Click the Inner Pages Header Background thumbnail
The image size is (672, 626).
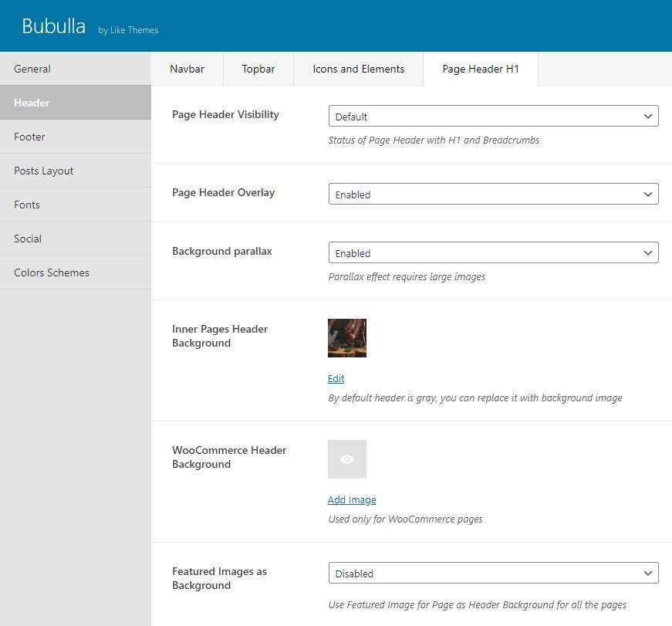(x=346, y=338)
